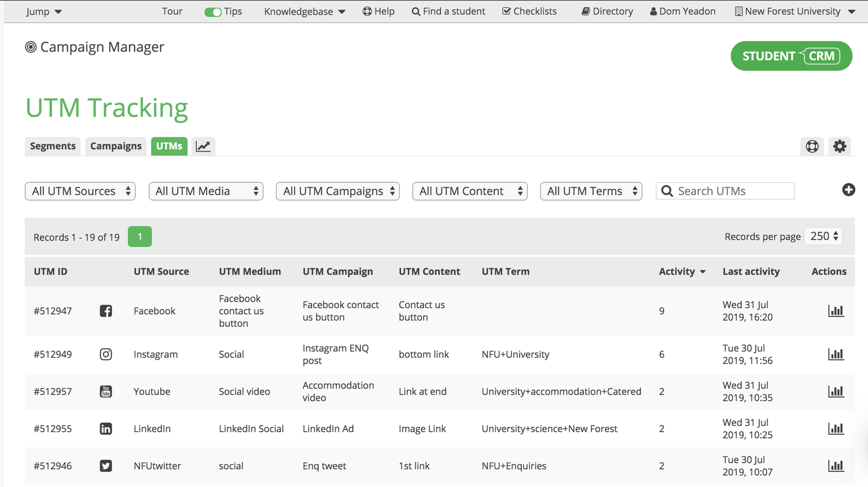Open the Directory menu item
This screenshot has width=868, height=487.
tap(606, 11)
